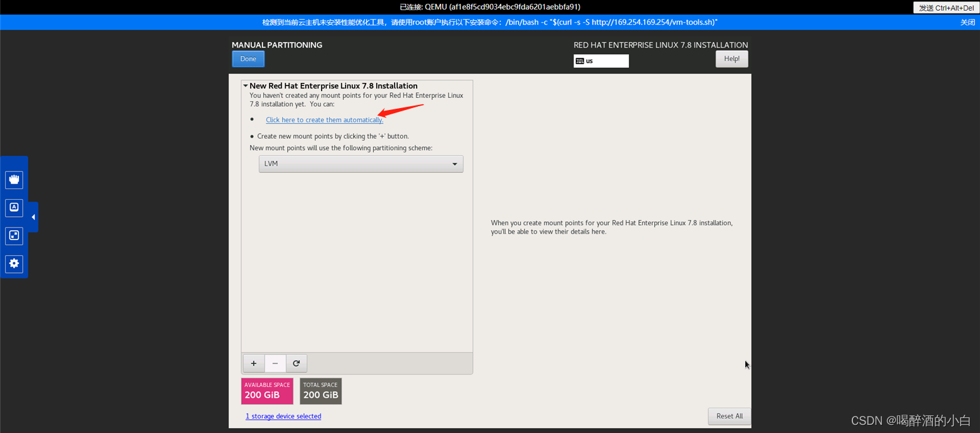Viewport: 980px width, 433px height.
Task: Click the blue Done button
Action: [248, 58]
